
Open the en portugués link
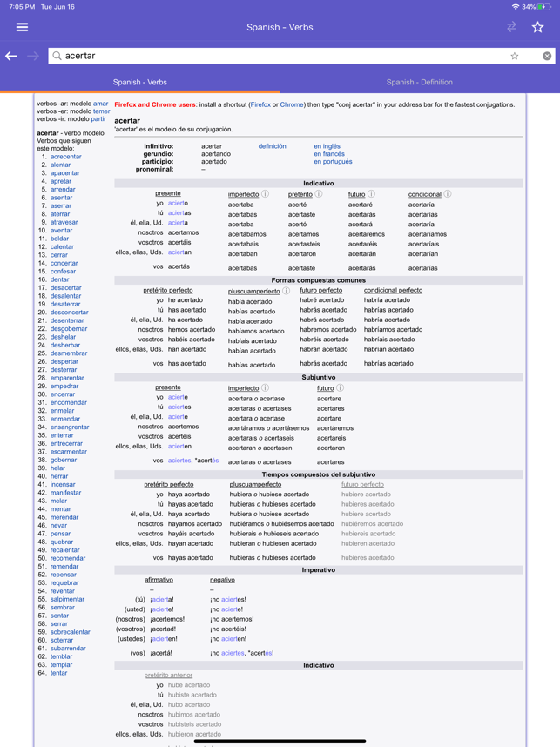[333, 161]
